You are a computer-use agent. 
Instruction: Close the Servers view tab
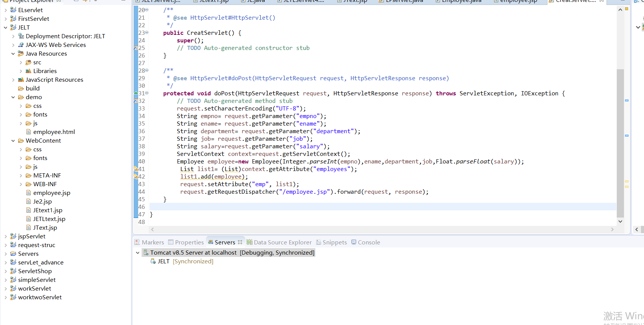[240, 242]
